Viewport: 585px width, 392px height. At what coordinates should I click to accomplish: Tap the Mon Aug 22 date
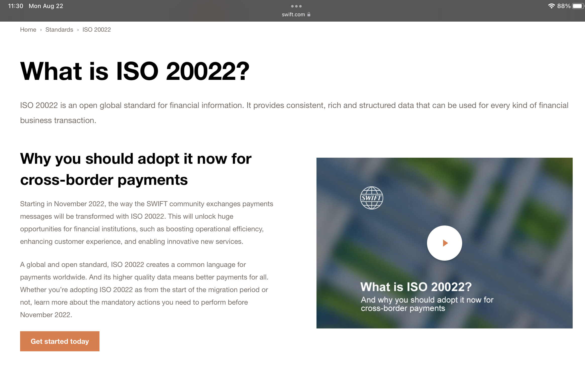pos(46,6)
